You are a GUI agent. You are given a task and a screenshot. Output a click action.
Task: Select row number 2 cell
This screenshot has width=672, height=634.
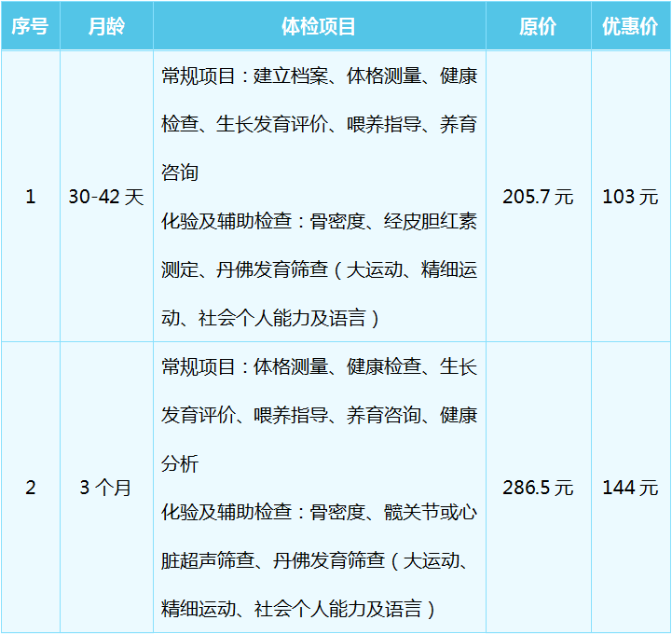[x=30, y=488]
